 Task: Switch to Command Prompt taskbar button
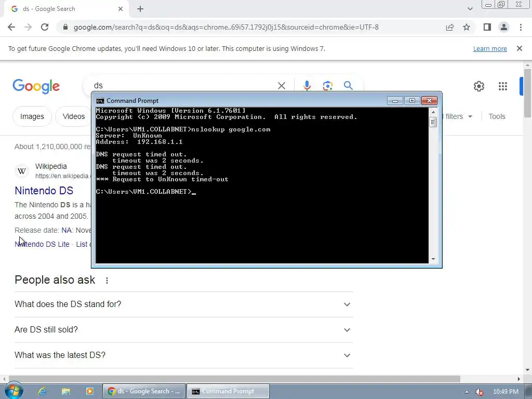pyautogui.click(x=229, y=391)
